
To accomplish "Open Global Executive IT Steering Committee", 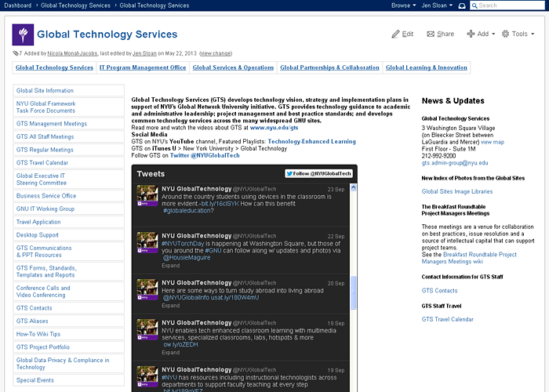I will pyautogui.click(x=42, y=180).
